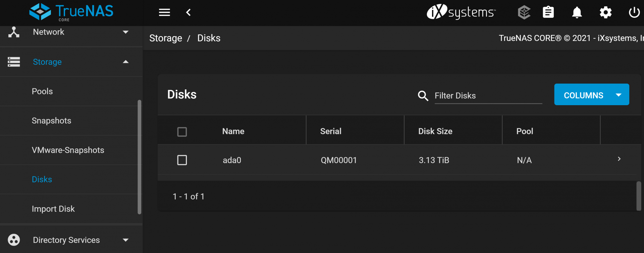The image size is (644, 253).
Task: Check the ada0 disk row checkbox
Action: pyautogui.click(x=182, y=160)
